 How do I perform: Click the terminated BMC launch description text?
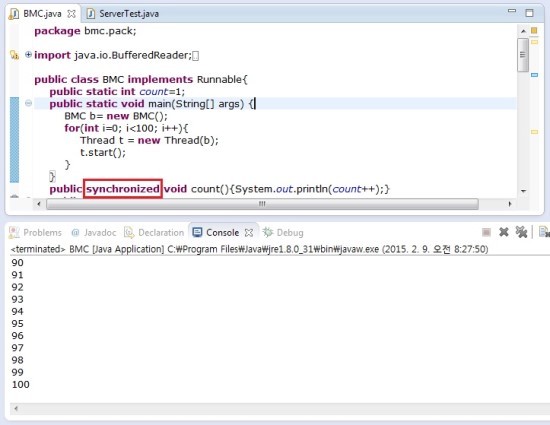coord(249,249)
